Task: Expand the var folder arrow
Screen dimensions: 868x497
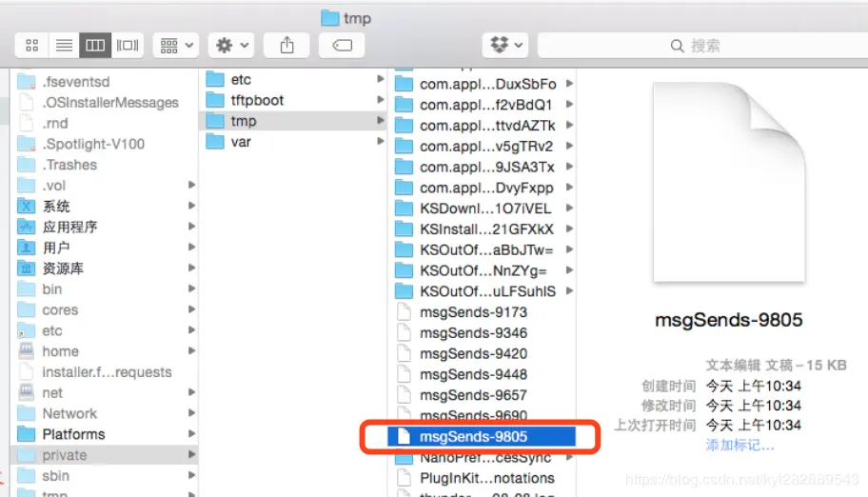Action: click(x=381, y=141)
